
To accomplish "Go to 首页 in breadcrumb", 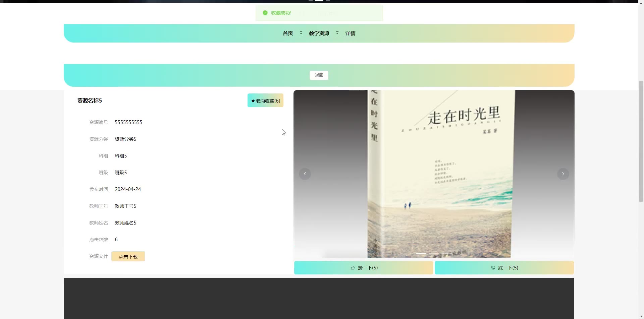I will pyautogui.click(x=288, y=33).
